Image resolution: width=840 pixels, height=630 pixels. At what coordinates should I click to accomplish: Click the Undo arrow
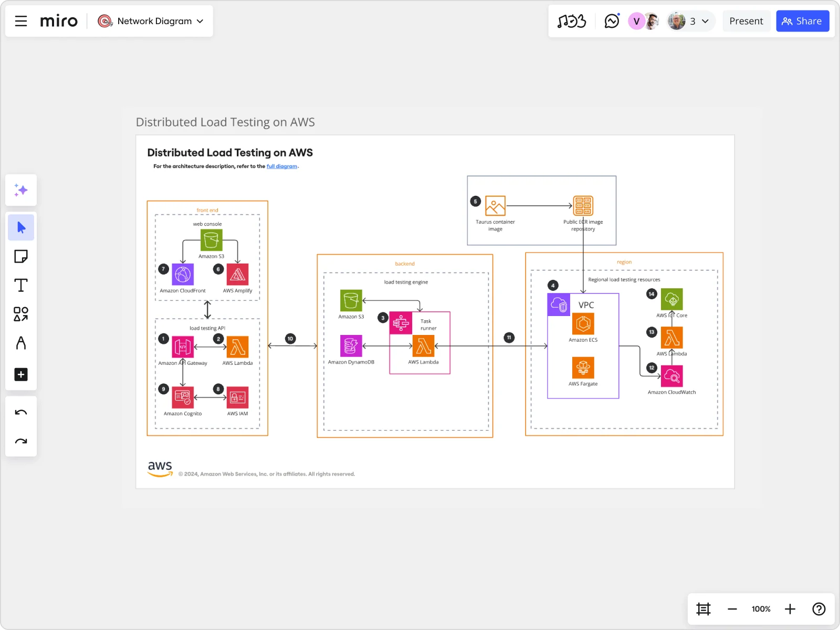21,412
